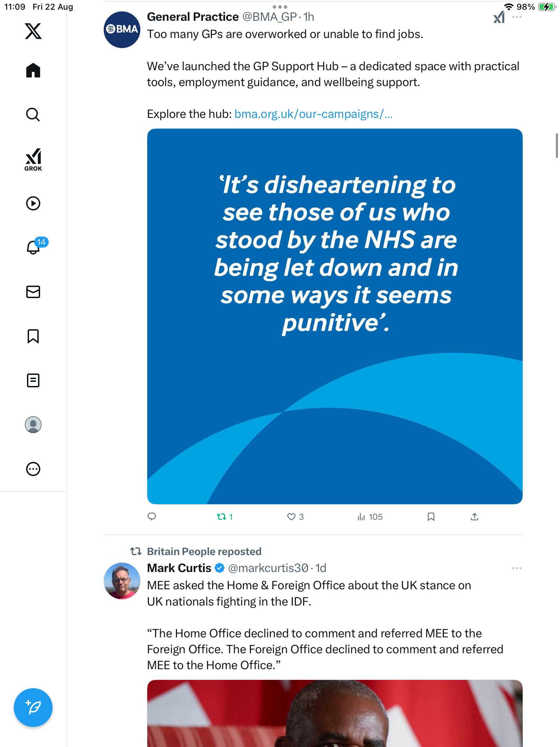Screen dimensions: 560x747
Task: Compose a new post
Action: (33, 708)
